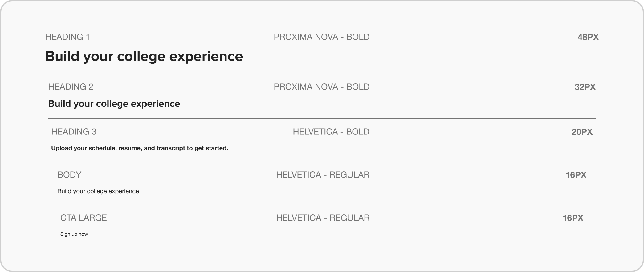This screenshot has width=644, height=272.
Task: Click the HEADING 1 label
Action: 67,37
